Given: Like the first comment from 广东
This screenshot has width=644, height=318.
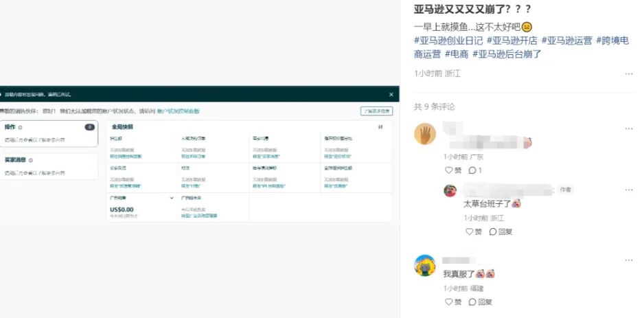Looking at the screenshot, I should pos(453,170).
